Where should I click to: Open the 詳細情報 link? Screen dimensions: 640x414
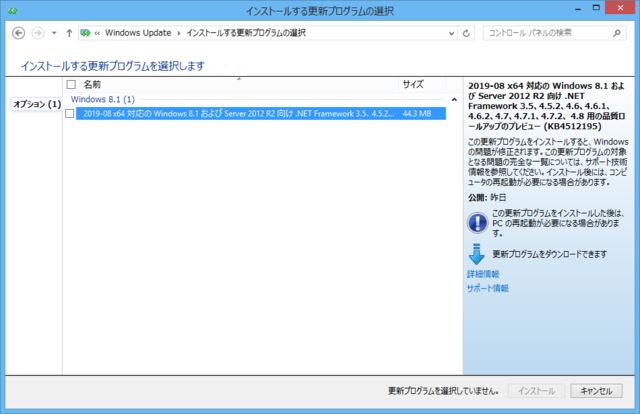tap(483, 274)
